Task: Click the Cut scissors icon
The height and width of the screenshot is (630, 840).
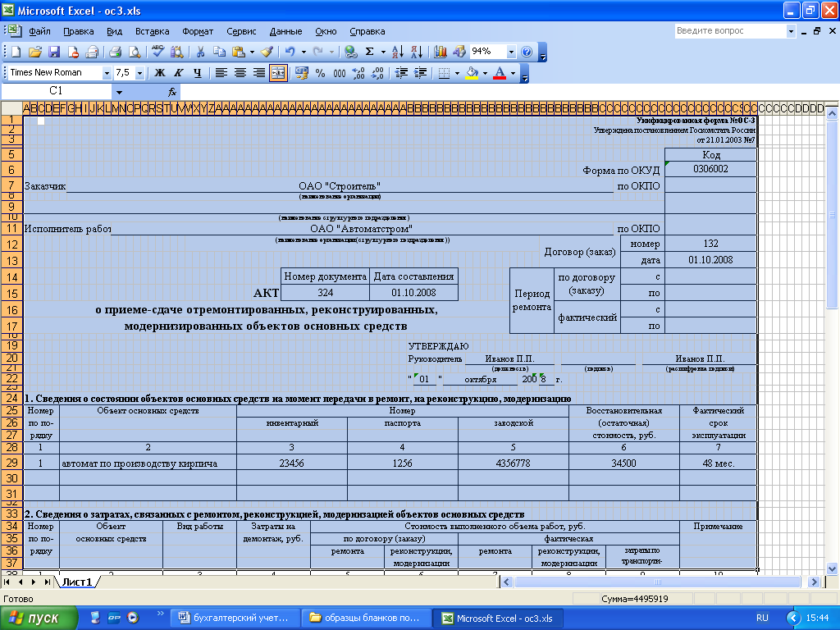Action: pos(199,52)
